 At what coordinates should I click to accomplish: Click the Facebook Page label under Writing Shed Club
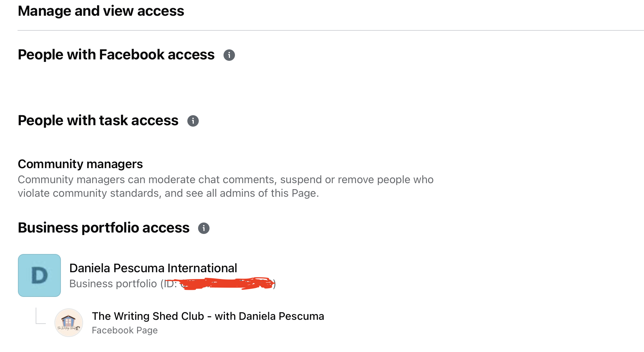(125, 330)
